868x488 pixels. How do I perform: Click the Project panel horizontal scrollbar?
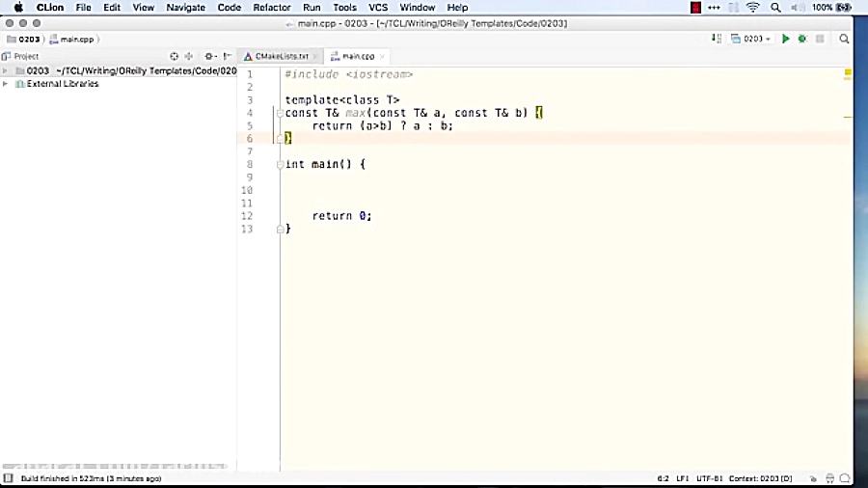click(x=115, y=467)
